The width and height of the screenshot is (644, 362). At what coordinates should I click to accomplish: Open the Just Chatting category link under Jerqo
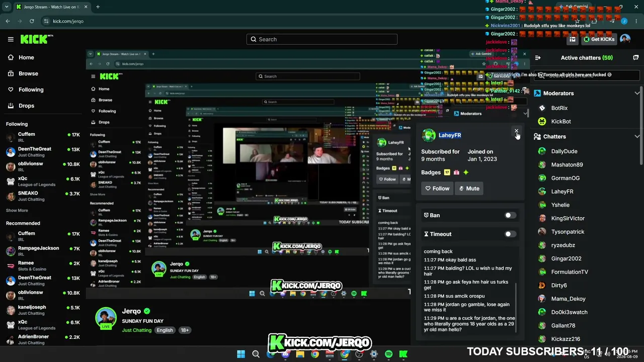[136, 330]
